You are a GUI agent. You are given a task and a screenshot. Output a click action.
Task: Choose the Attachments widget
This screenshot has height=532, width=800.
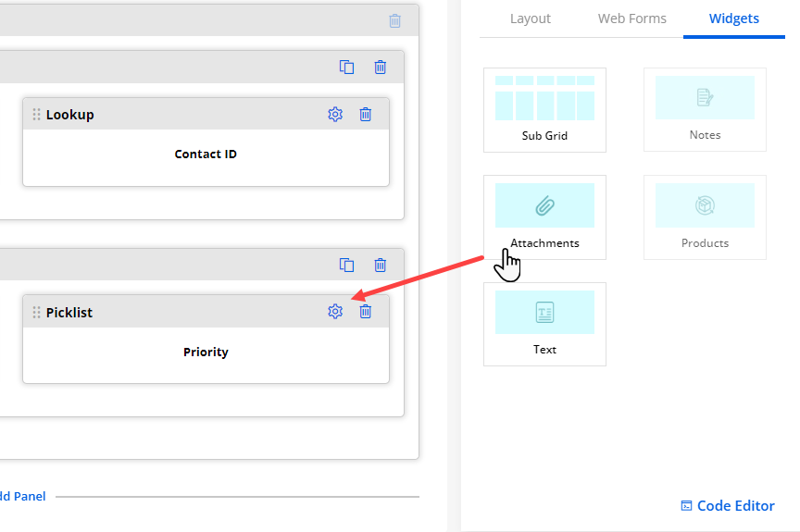[544, 217]
